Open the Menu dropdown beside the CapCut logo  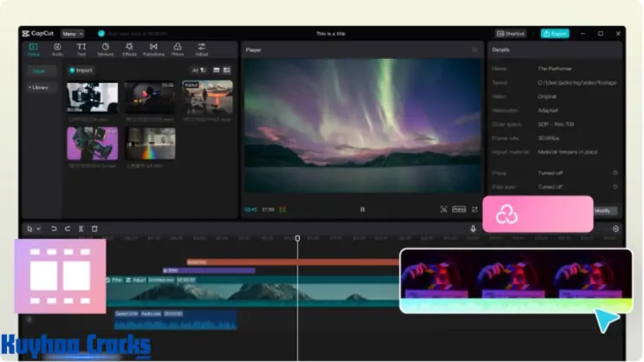coord(73,34)
